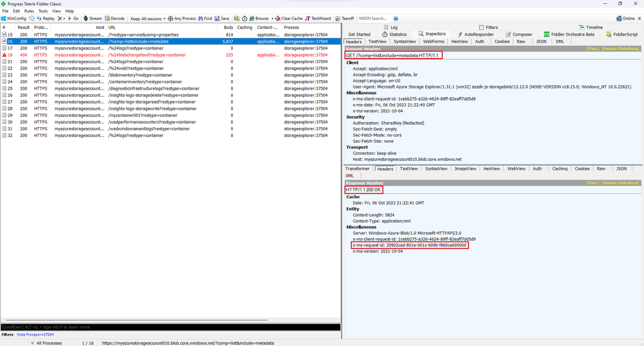Click the Online status indicator

[625, 19]
